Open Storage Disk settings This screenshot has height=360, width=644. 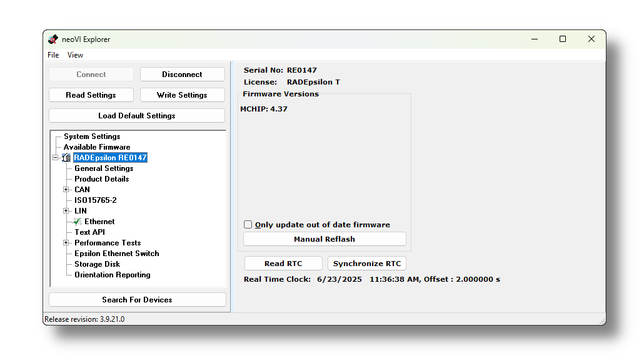tap(97, 264)
